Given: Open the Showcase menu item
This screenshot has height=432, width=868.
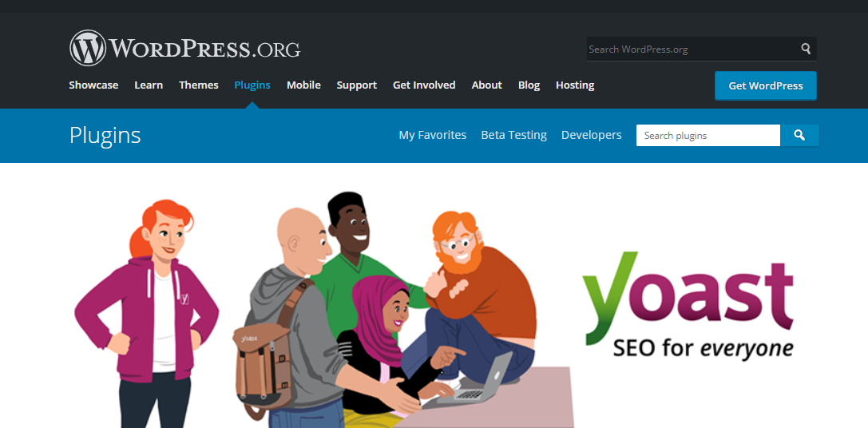Looking at the screenshot, I should coord(93,85).
